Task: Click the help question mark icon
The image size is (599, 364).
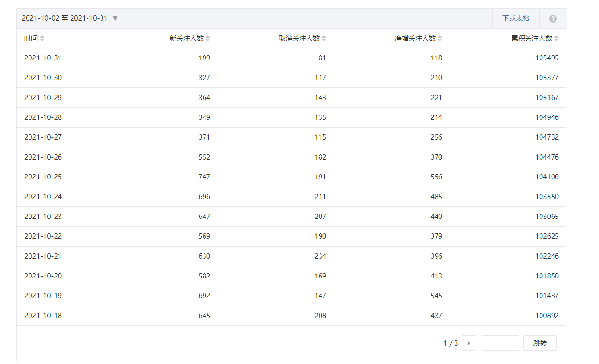Action: tap(553, 19)
